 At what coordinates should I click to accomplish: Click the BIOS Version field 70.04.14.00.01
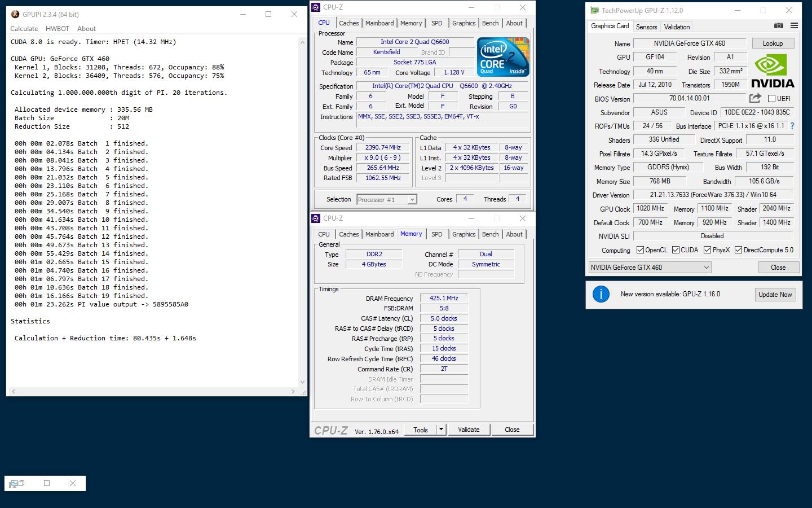(x=690, y=98)
